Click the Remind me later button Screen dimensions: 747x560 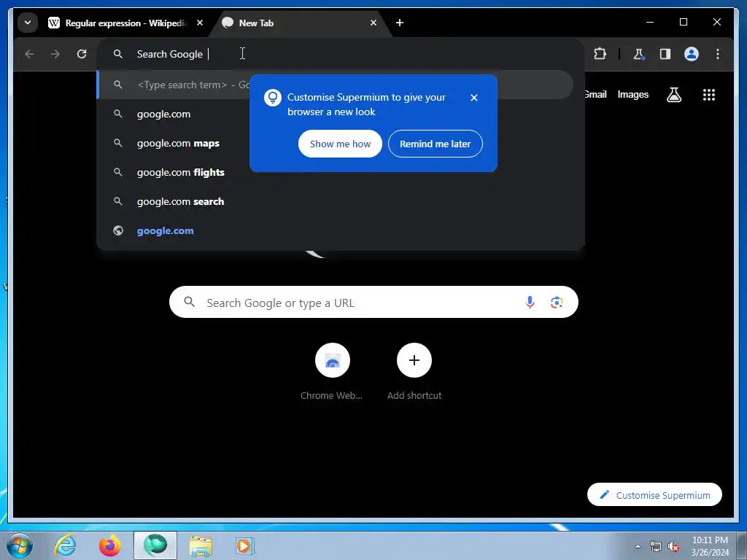tap(435, 144)
